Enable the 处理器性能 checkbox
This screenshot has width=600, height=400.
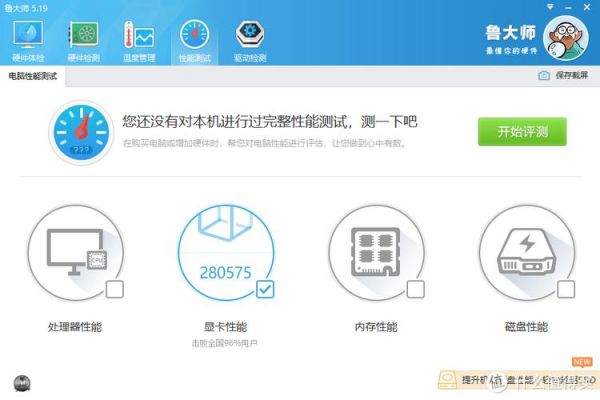click(114, 289)
